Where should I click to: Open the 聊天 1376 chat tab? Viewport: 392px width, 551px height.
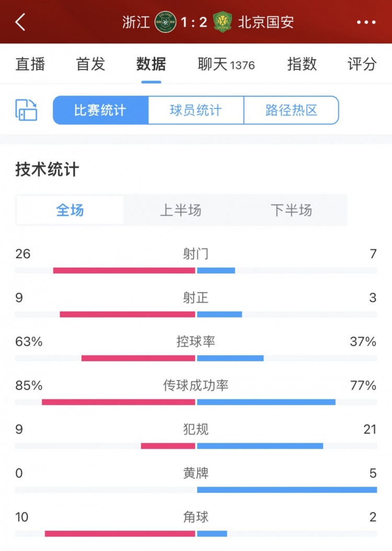(226, 64)
